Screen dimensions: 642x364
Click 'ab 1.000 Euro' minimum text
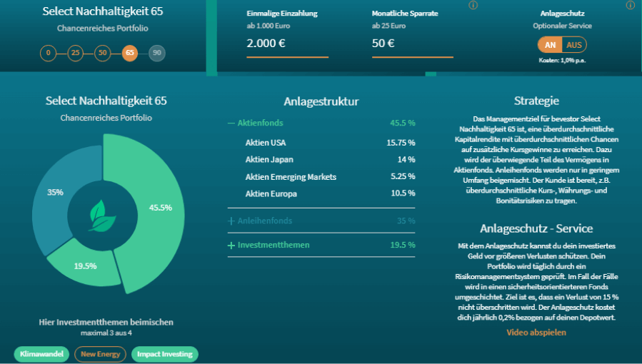pyautogui.click(x=269, y=26)
